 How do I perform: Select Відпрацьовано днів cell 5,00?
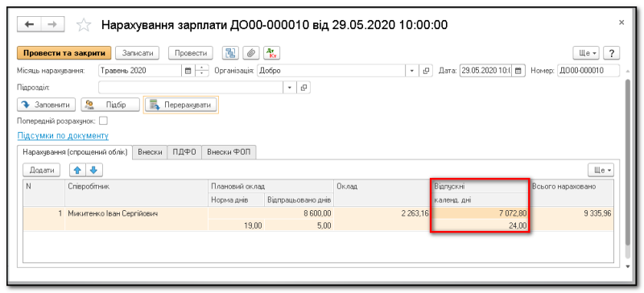299,225
